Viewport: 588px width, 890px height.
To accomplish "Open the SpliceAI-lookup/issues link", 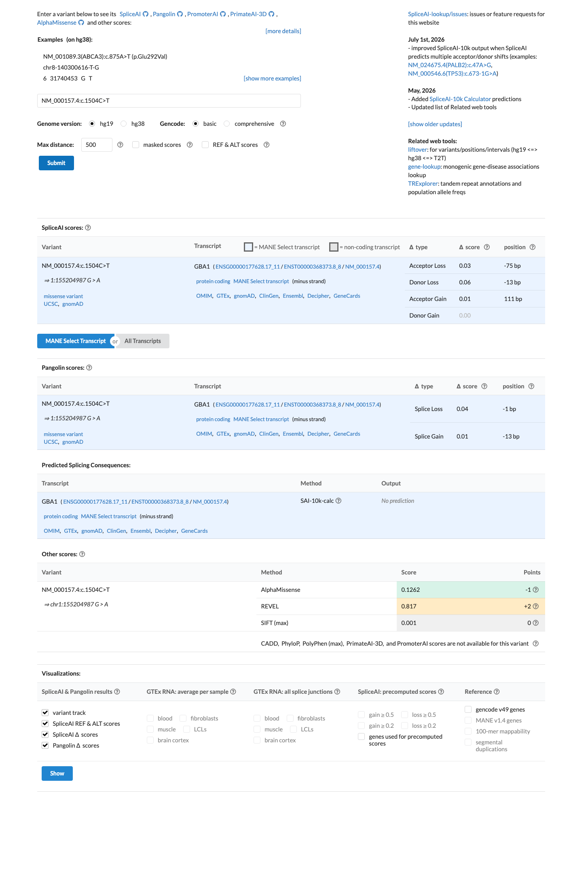I will [438, 14].
